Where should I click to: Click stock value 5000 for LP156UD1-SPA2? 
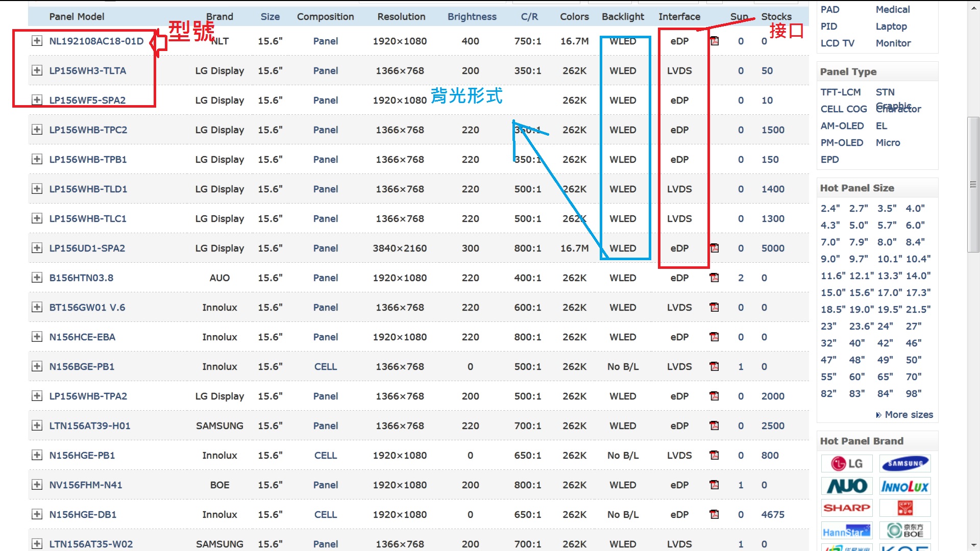773,248
